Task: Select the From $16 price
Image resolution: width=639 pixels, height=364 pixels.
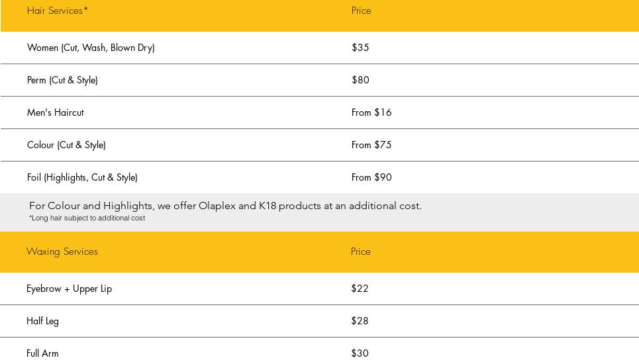Action: click(371, 113)
